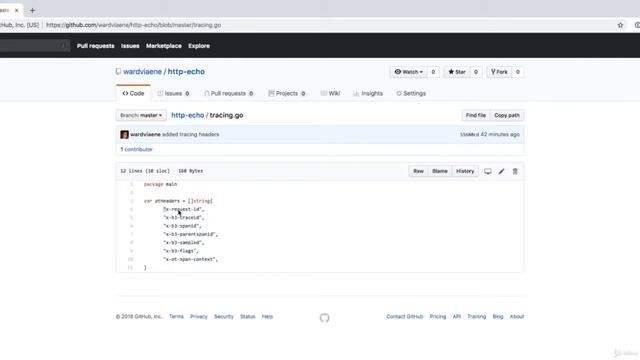The image size is (640, 360).
Task: Edit this file with the pencil icon
Action: [x=501, y=171]
